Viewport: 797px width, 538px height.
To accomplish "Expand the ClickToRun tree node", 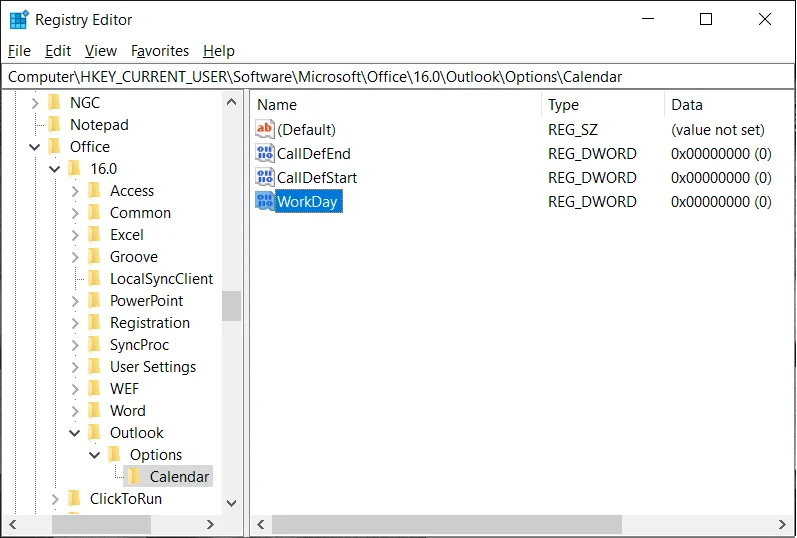I will click(x=54, y=499).
